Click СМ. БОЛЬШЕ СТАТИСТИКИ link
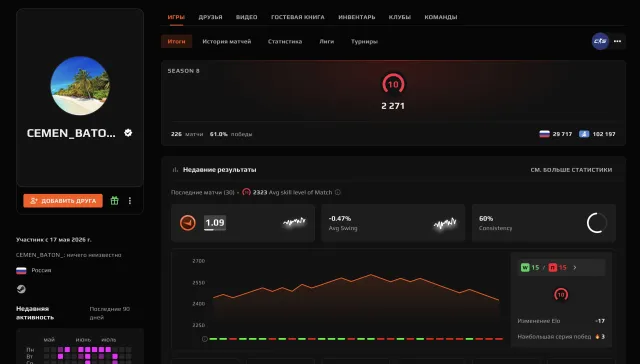The width and height of the screenshot is (640, 364). point(571,170)
